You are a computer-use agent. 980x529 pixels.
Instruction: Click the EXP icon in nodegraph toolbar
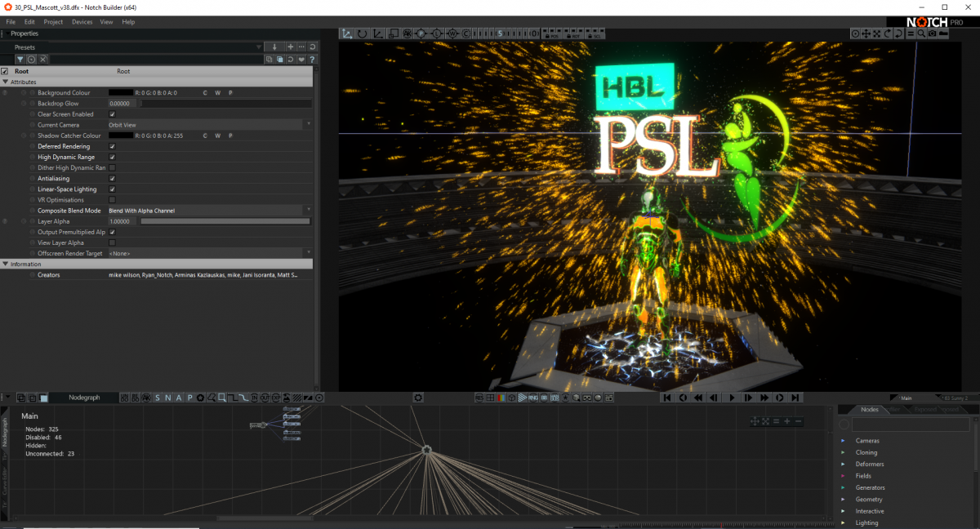(276, 398)
